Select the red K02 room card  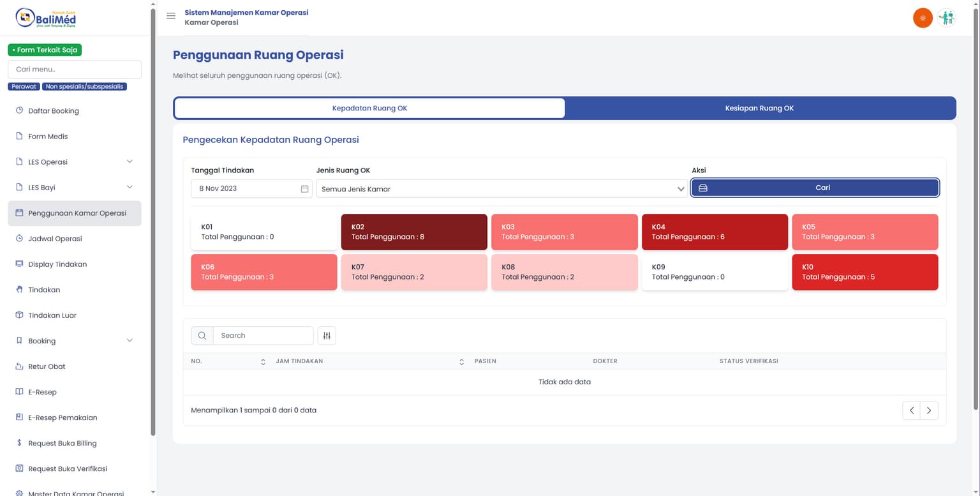(x=413, y=232)
